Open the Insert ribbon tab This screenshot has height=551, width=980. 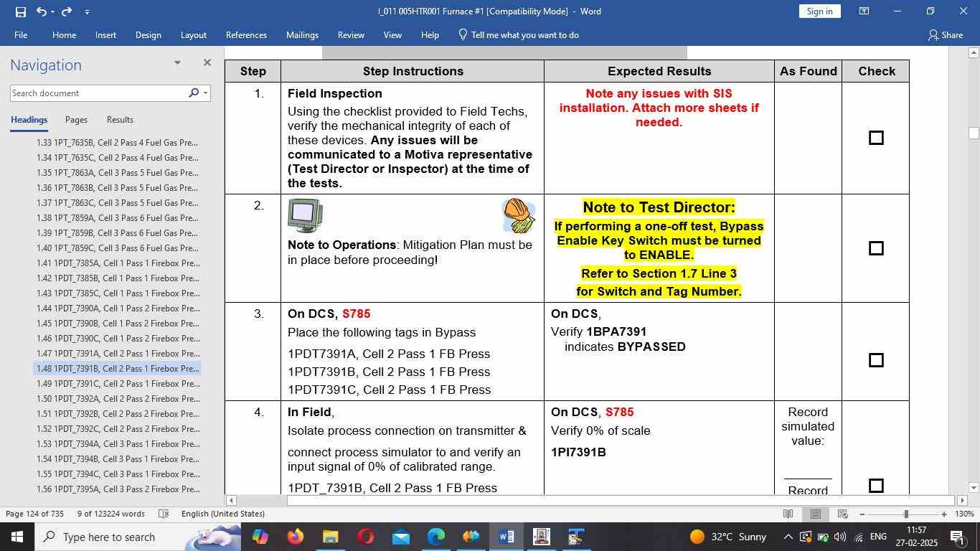(105, 35)
